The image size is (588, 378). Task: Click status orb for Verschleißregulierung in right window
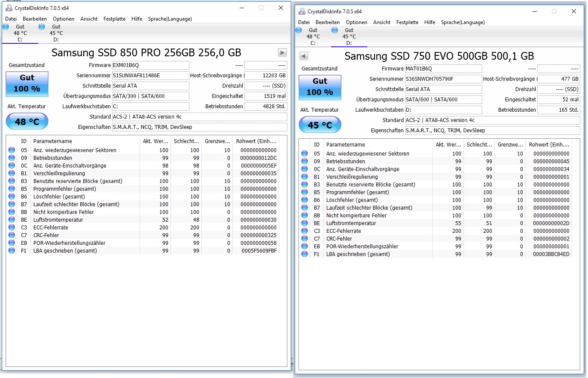305,177
